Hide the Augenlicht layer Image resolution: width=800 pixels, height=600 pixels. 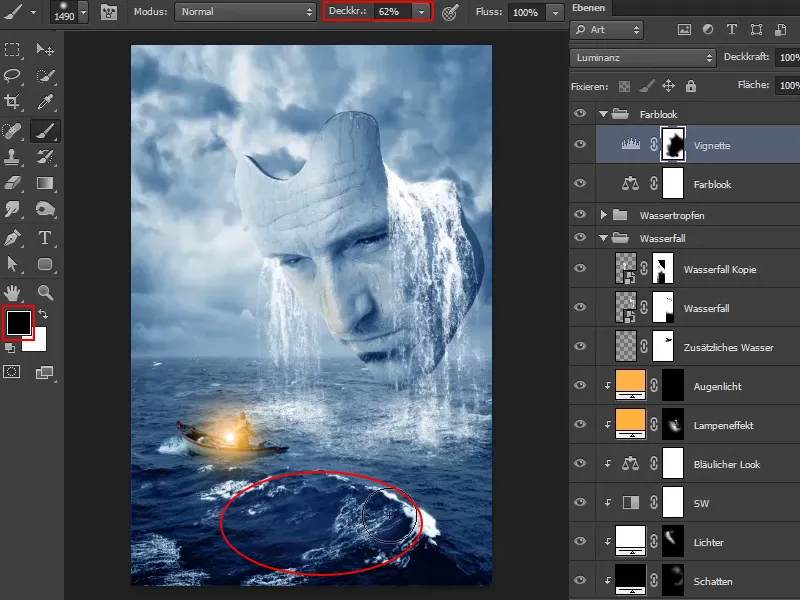pos(580,385)
